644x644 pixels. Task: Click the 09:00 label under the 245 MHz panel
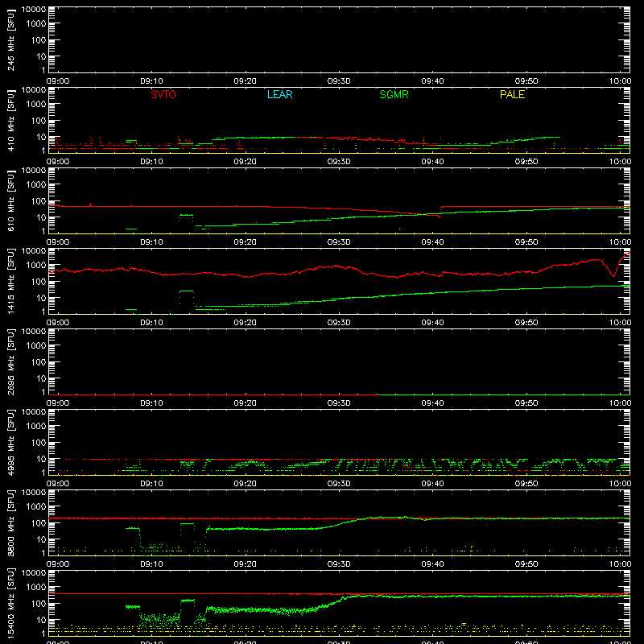point(57,81)
